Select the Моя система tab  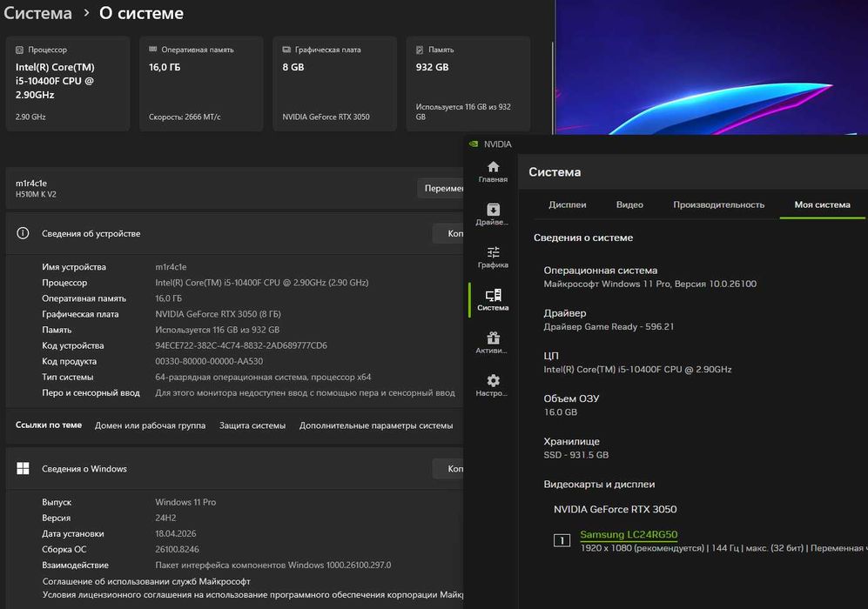(x=822, y=204)
